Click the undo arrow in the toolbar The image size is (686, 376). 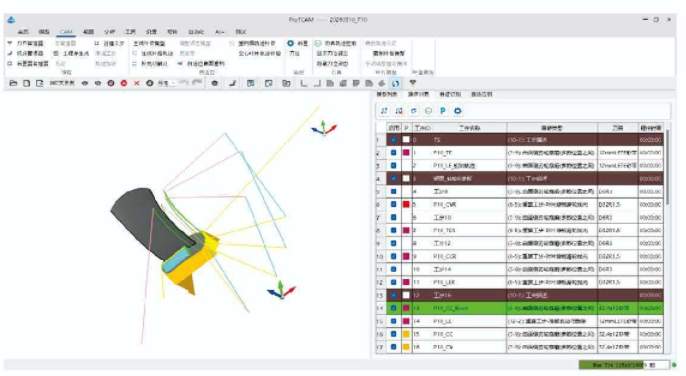tap(184, 83)
